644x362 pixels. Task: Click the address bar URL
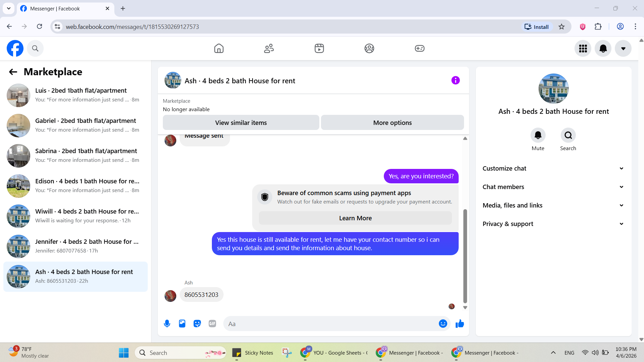pyautogui.click(x=132, y=27)
